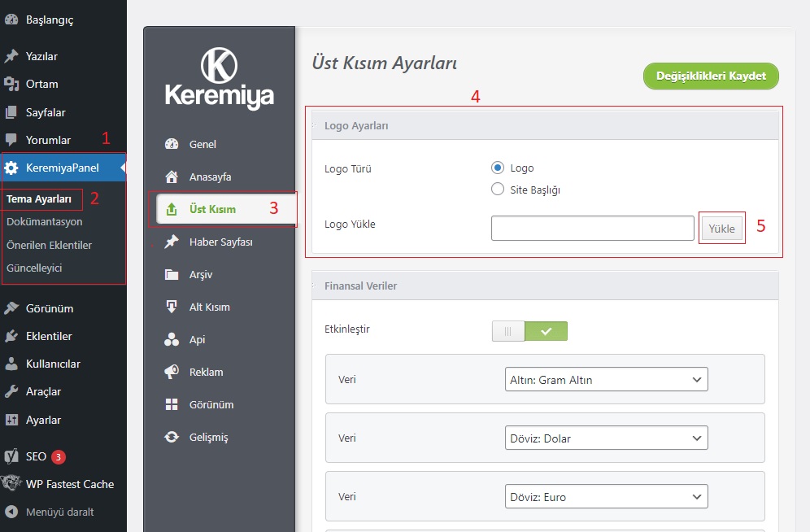Turn on Etkinleştir with the green checkmark
The width and height of the screenshot is (810, 532).
click(546, 331)
